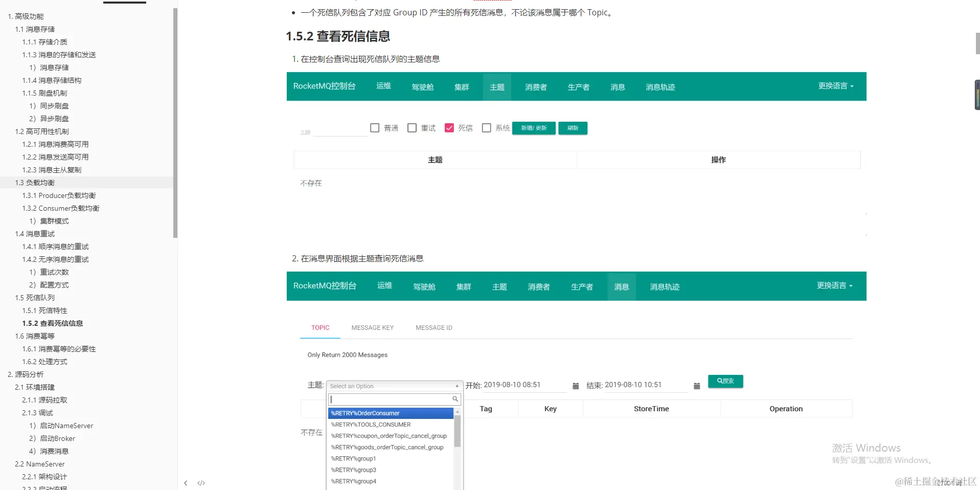Click the StoreTime column header
Image resolution: width=980 pixels, height=490 pixels.
click(x=651, y=409)
